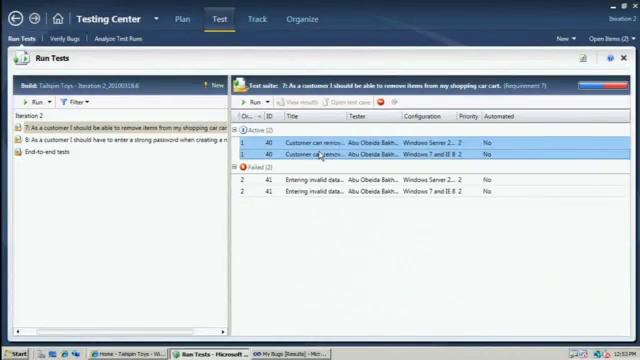The height and width of the screenshot is (360, 640).
Task: Go back with the back arrow icon
Action: pos(16,19)
